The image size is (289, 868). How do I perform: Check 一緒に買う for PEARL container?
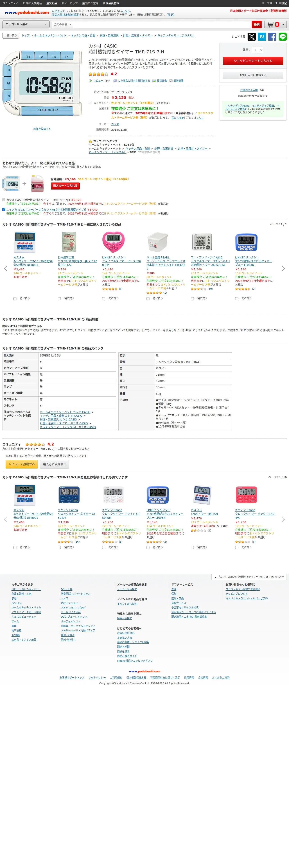click(148, 299)
